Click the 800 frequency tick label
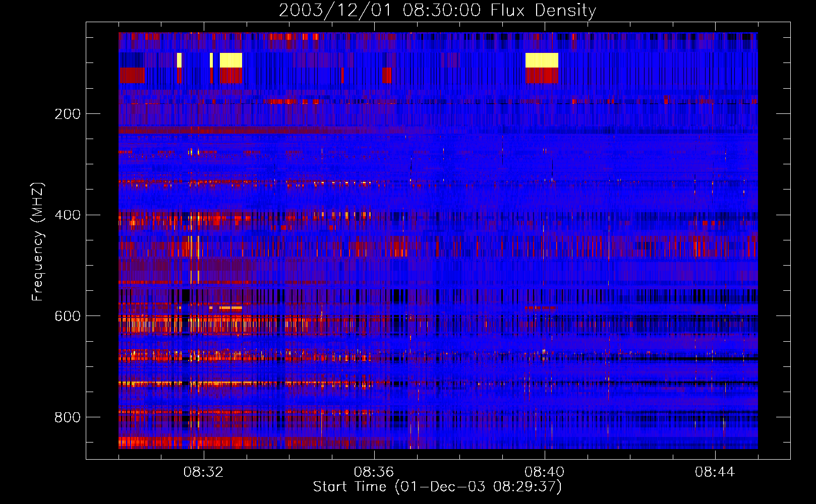This screenshot has height=504, width=816. tap(68, 417)
